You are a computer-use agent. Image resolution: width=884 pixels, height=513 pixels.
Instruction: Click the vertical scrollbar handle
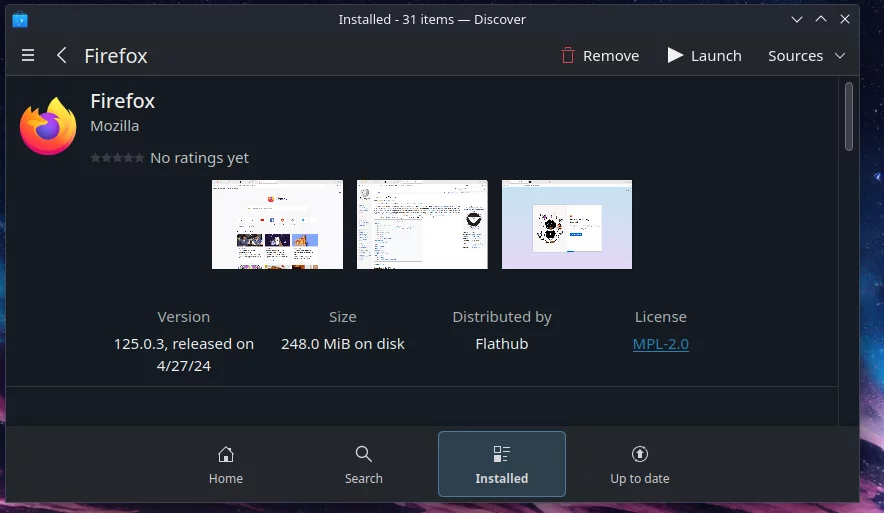[848, 117]
